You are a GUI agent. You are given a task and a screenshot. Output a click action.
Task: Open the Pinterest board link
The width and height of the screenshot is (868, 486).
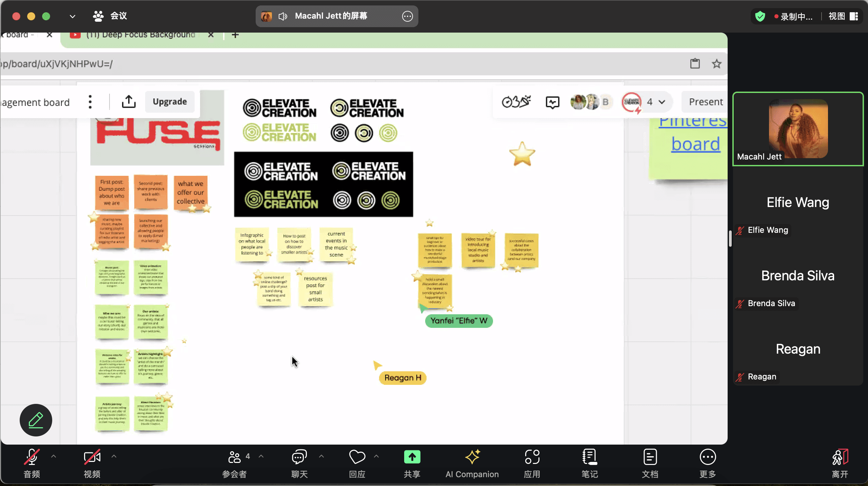click(695, 144)
